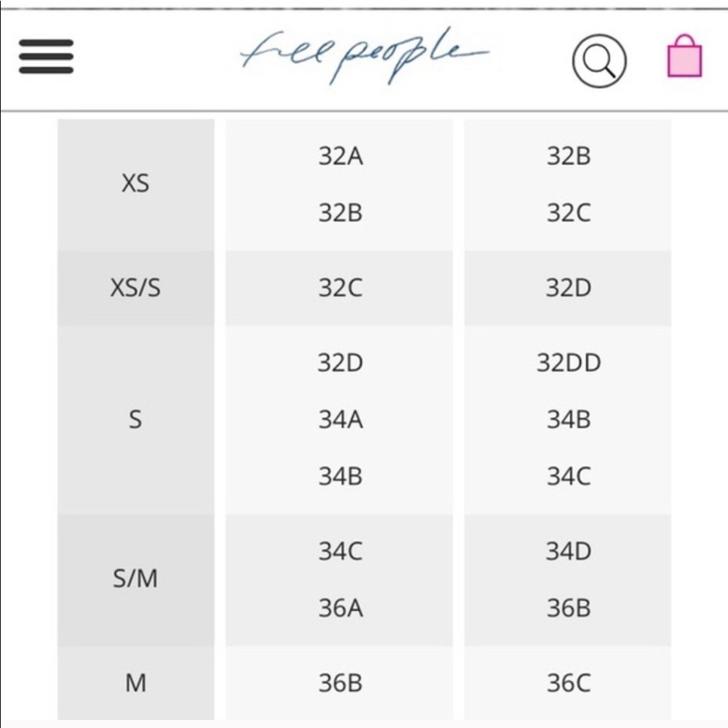Open the hamburger navigation menu
728x728 pixels.
(46, 56)
